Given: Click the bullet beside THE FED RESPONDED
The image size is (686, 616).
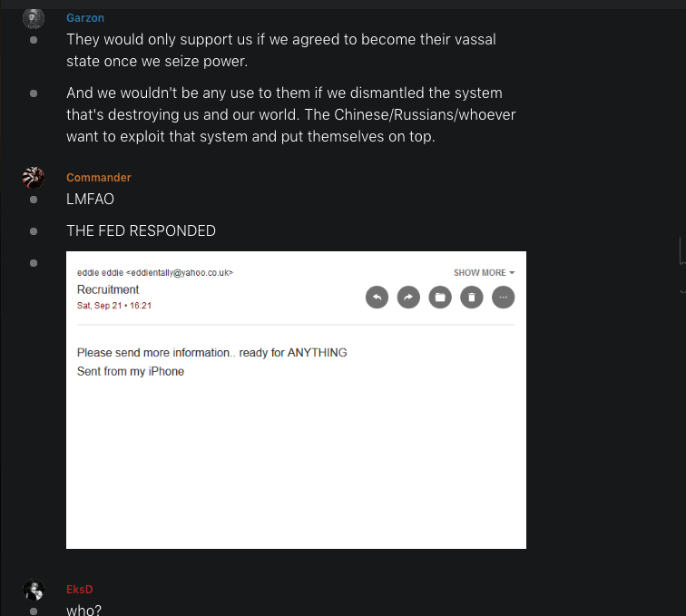Looking at the screenshot, I should (34, 231).
